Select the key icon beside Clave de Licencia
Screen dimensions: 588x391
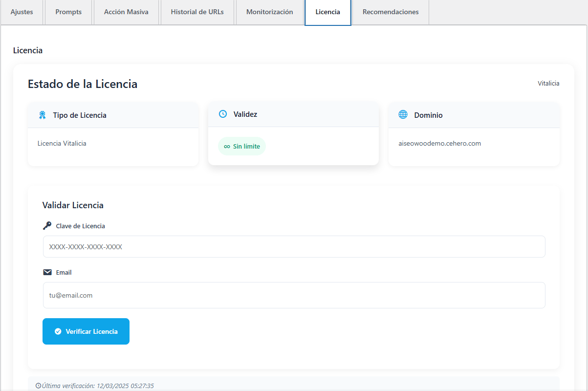click(47, 225)
